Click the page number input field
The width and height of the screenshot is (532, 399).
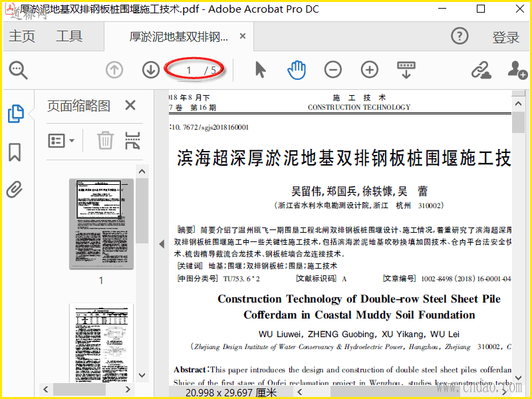(189, 70)
